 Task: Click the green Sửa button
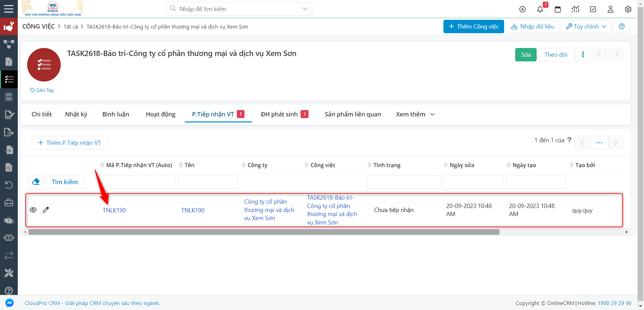[526, 55]
